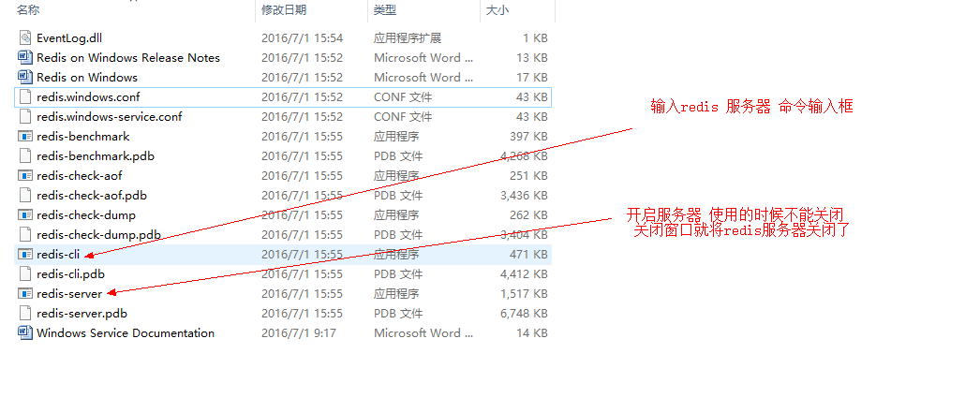Click the 262 KB size of redis-check-dump
This screenshot has height=398, width=980.
[528, 215]
